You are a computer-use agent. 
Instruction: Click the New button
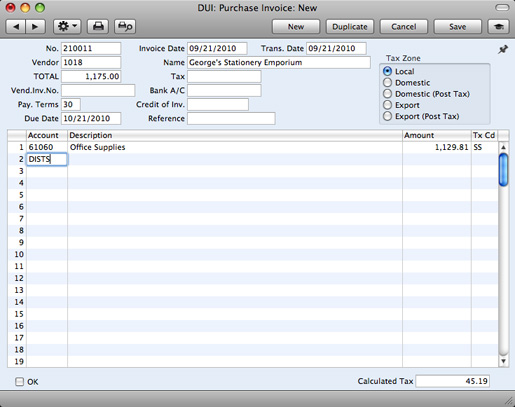[x=296, y=27]
